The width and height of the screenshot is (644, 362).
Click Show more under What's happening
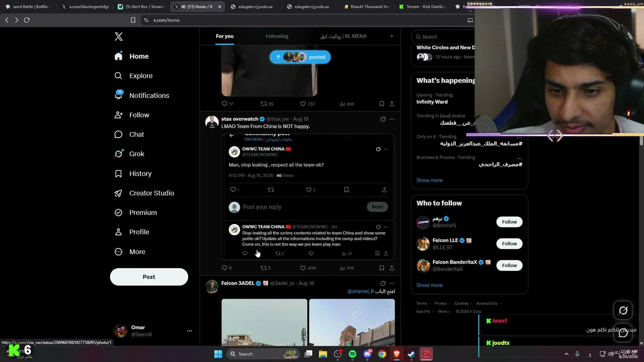point(430,180)
